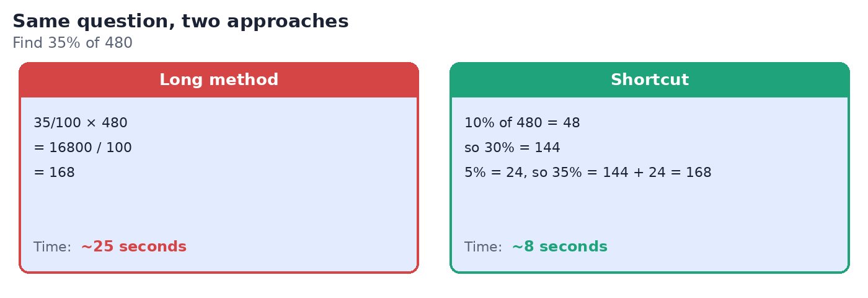This screenshot has width=868, height=298.
Task: Click the green '~8 seconds' time value
Action: coord(560,247)
